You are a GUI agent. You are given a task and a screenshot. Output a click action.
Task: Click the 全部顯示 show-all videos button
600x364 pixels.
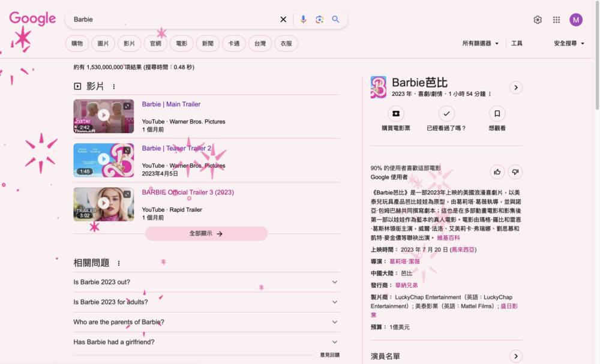pos(206,233)
